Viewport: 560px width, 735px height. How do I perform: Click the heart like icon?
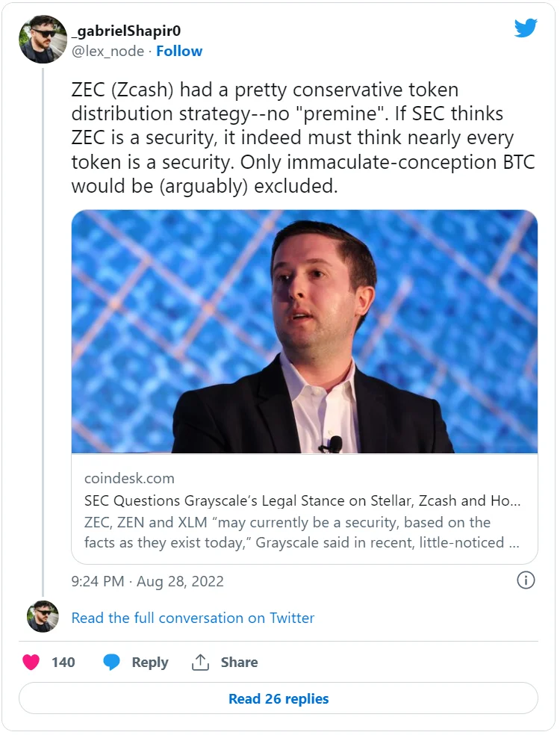click(x=31, y=662)
